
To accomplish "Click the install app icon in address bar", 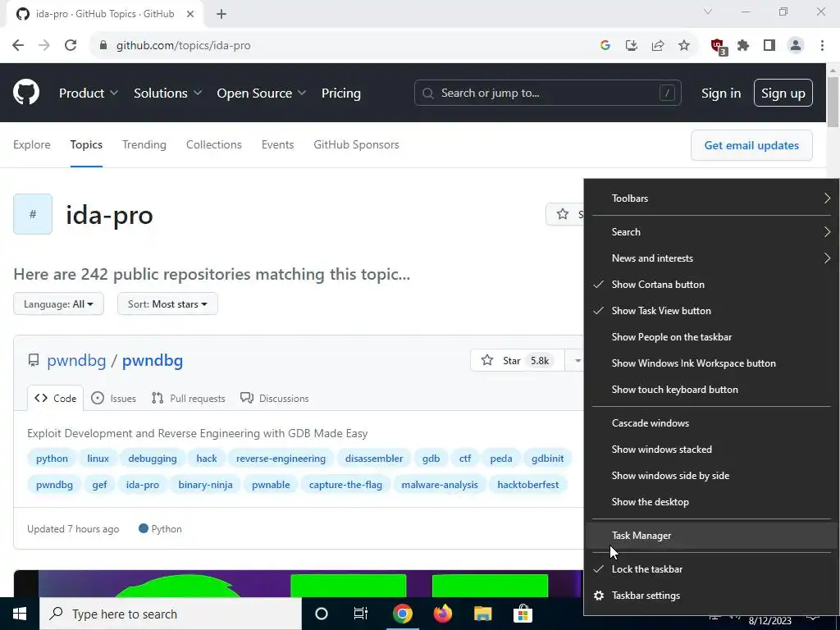I will 632,46.
